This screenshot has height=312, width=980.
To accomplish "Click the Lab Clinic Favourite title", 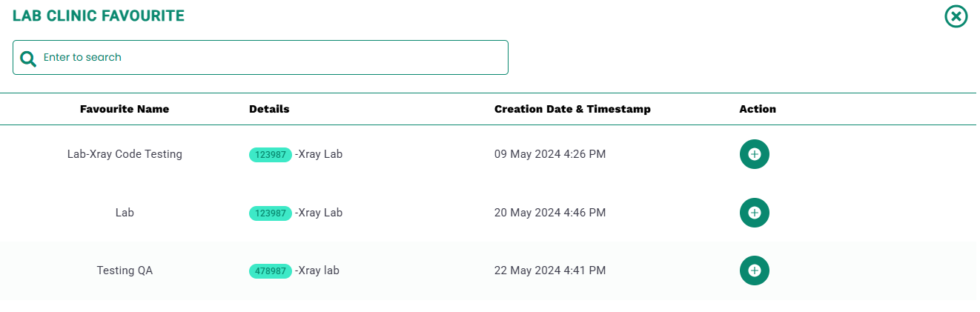I will click(99, 16).
